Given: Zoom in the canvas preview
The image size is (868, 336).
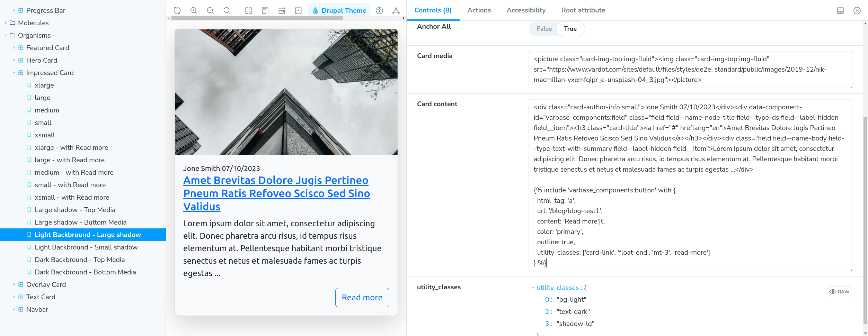Looking at the screenshot, I should [194, 10].
